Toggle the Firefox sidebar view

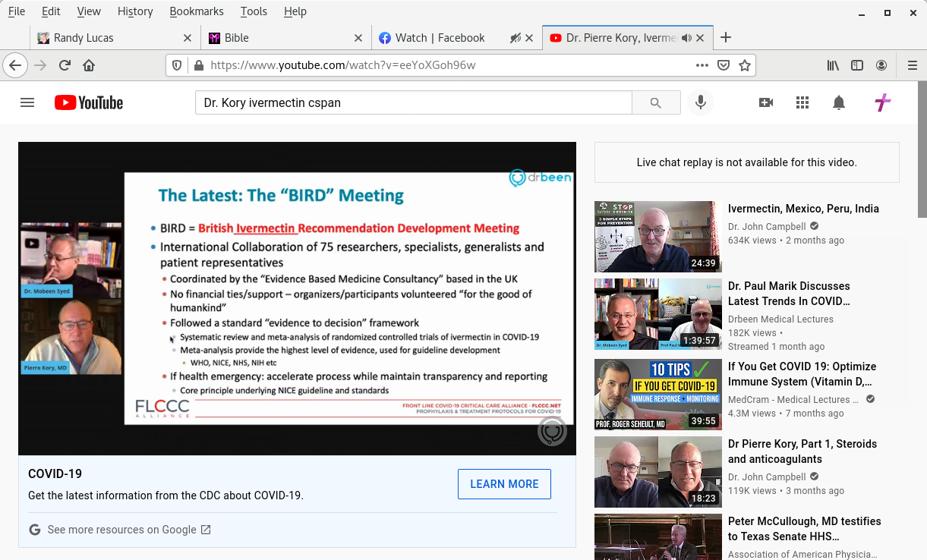tap(857, 65)
